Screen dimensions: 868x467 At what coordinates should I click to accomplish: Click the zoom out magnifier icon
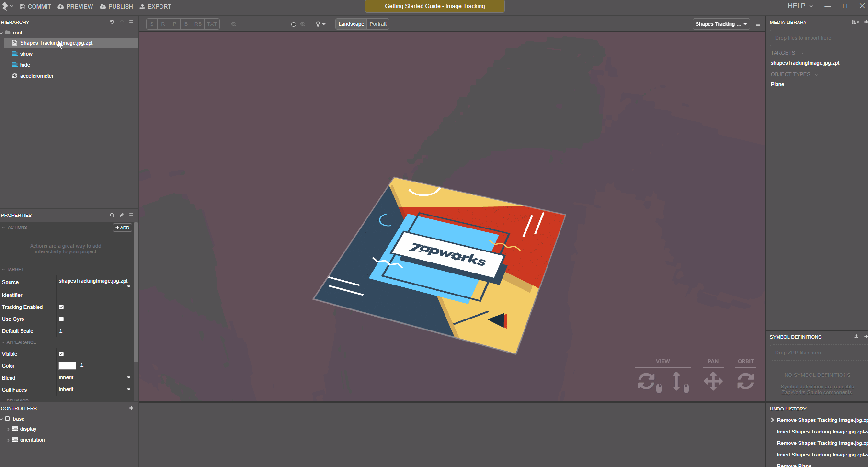(x=234, y=24)
